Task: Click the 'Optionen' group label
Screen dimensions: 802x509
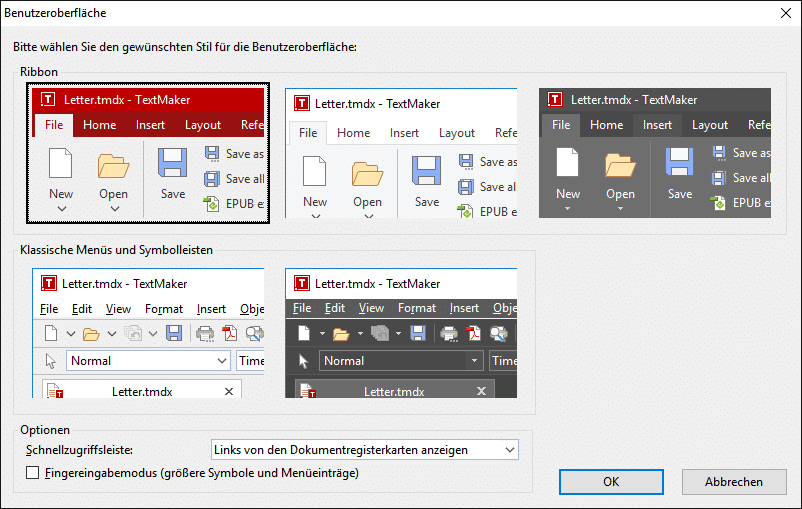Action: pyautogui.click(x=45, y=430)
